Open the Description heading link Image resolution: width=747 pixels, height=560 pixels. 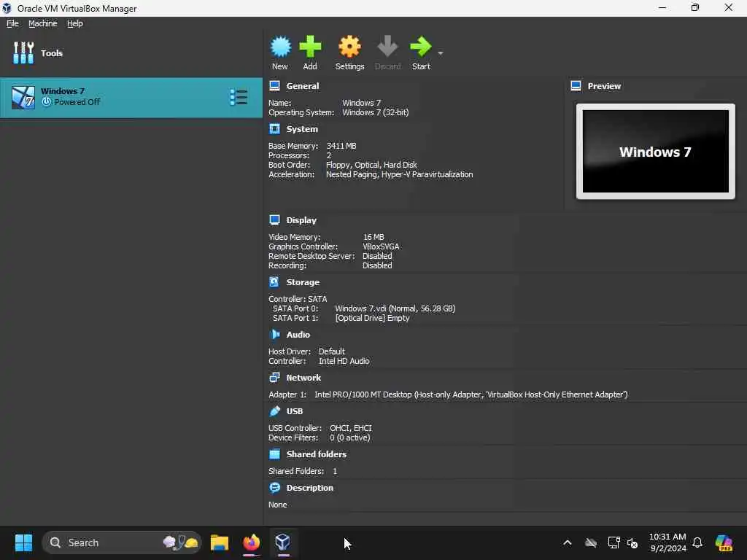pyautogui.click(x=309, y=488)
